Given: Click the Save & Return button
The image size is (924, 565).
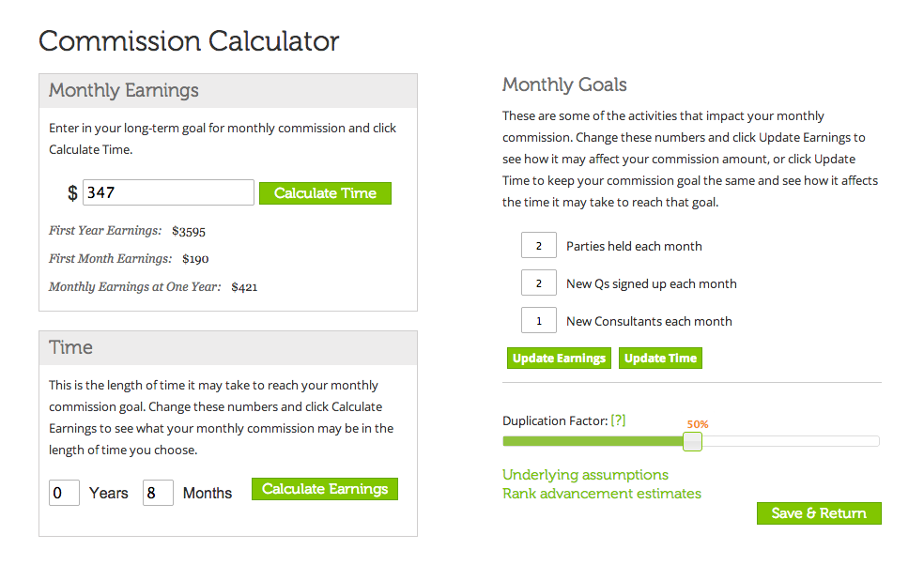Looking at the screenshot, I should tap(819, 513).
